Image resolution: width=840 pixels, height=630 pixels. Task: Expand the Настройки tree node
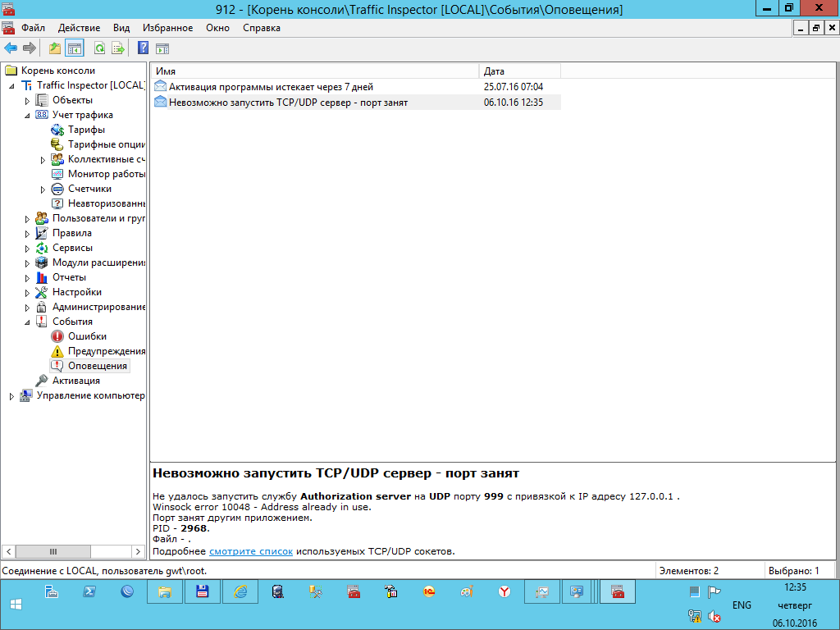pos(27,293)
